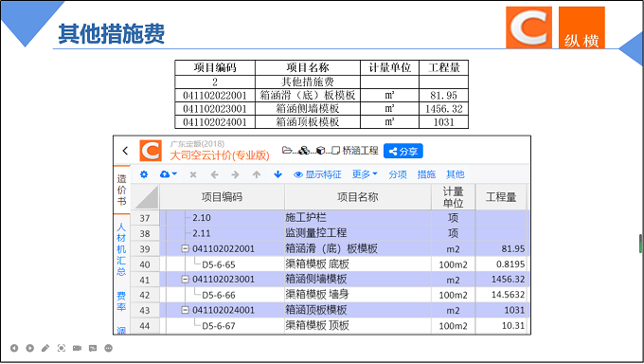Move row down with blue arrow
This screenshot has width=644, height=364.
[x=278, y=174]
